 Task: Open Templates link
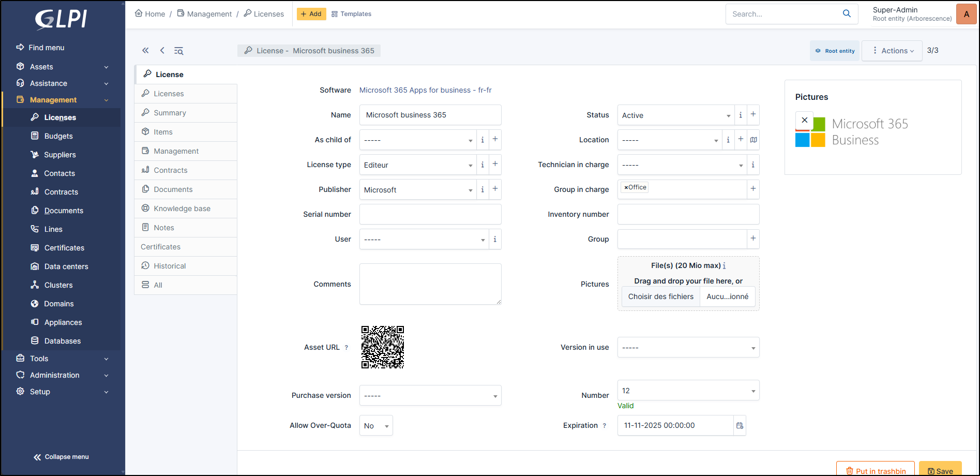pyautogui.click(x=351, y=14)
